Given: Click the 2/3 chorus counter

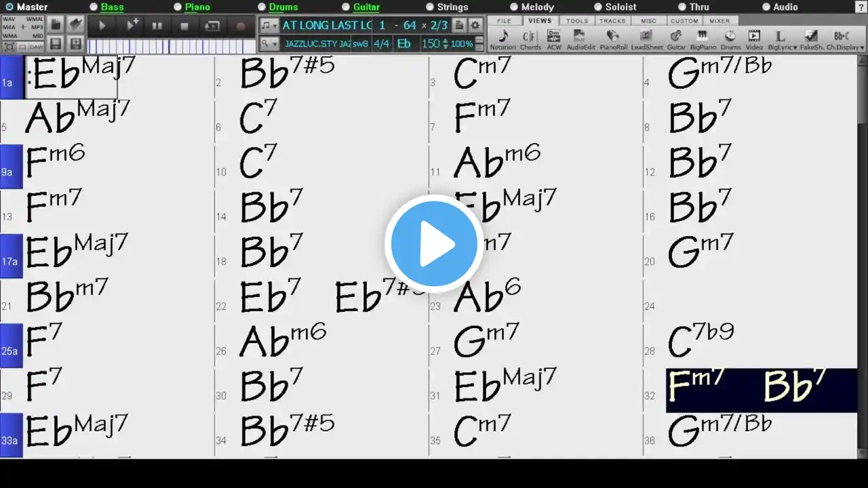Looking at the screenshot, I should pos(439,25).
